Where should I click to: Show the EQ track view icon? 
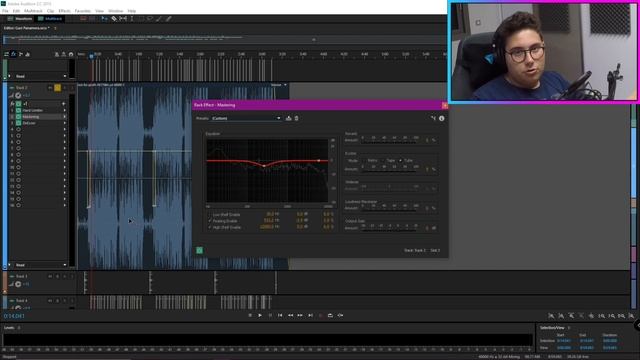click(x=28, y=54)
